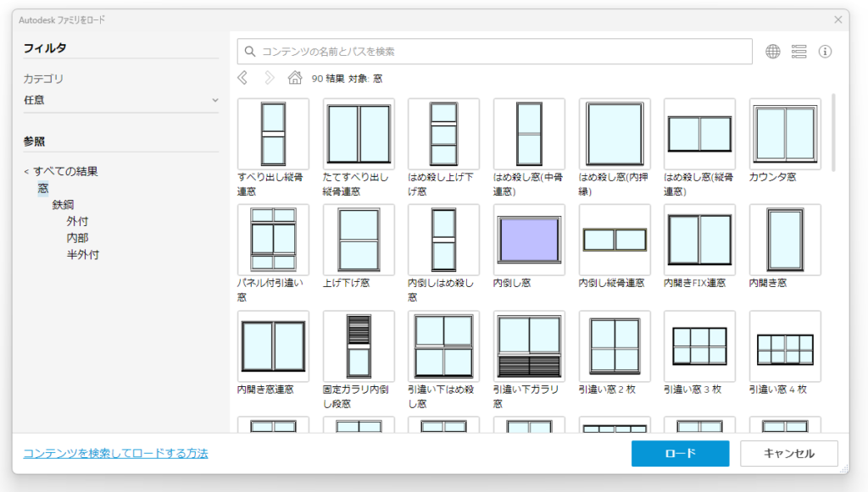Viewport: 868px width, 492px height.
Task: Click in the content search field
Action: click(500, 52)
